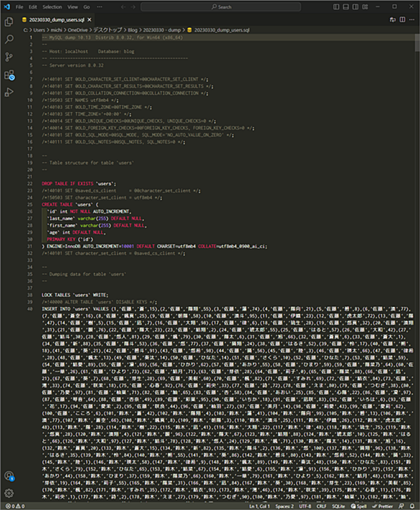The width and height of the screenshot is (420, 510).
Task: Open the Explorer view in activity bar
Action: pyautogui.click(x=9, y=22)
